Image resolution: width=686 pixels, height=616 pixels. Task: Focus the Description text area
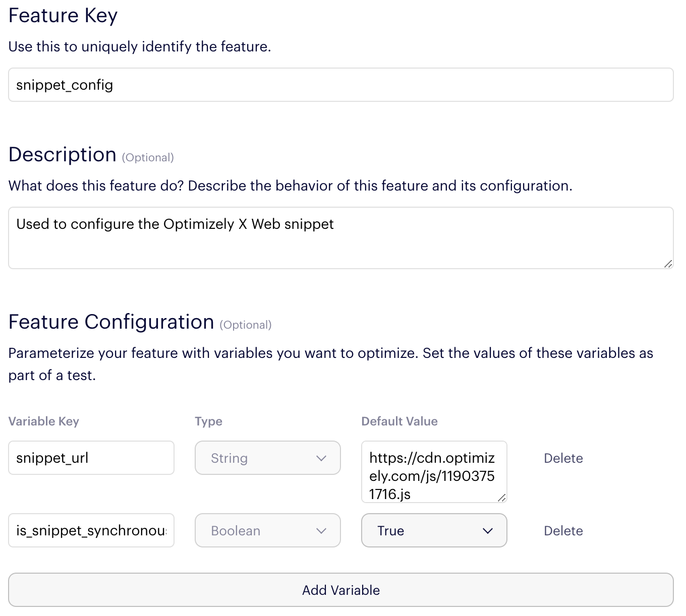pyautogui.click(x=340, y=237)
